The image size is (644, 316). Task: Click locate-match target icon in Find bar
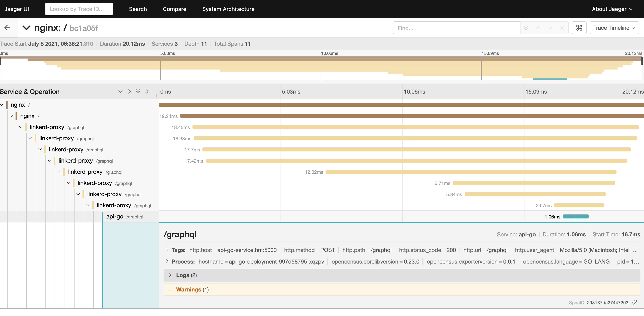[526, 28]
